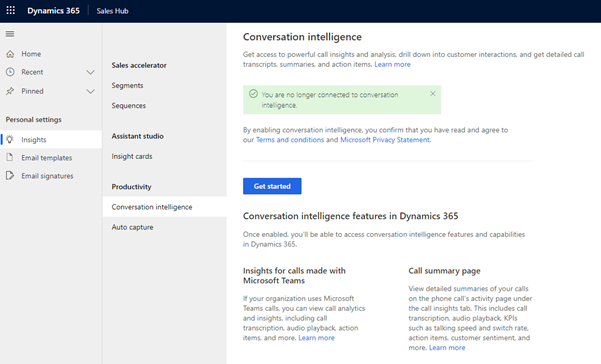Viewport: 601px width, 364px height.
Task: Open the Recent menu item
Action: point(51,72)
